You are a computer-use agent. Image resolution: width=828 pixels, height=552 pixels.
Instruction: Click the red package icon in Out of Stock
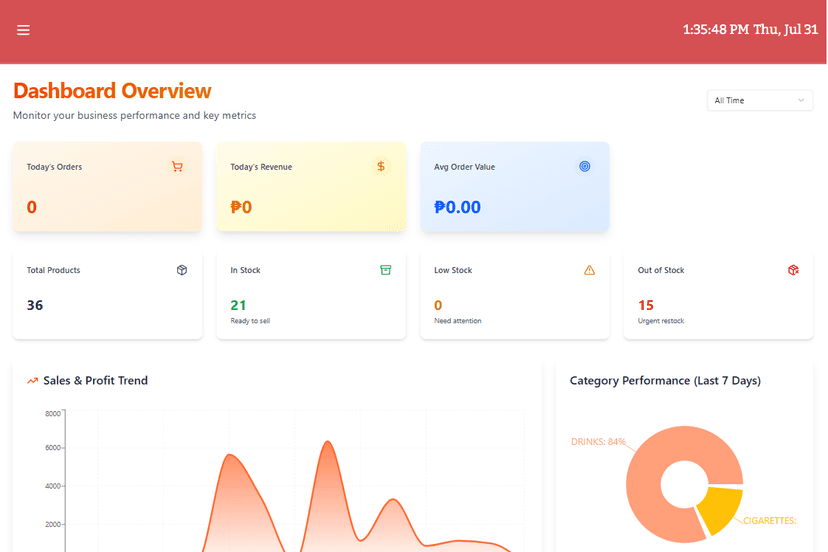coord(793,270)
